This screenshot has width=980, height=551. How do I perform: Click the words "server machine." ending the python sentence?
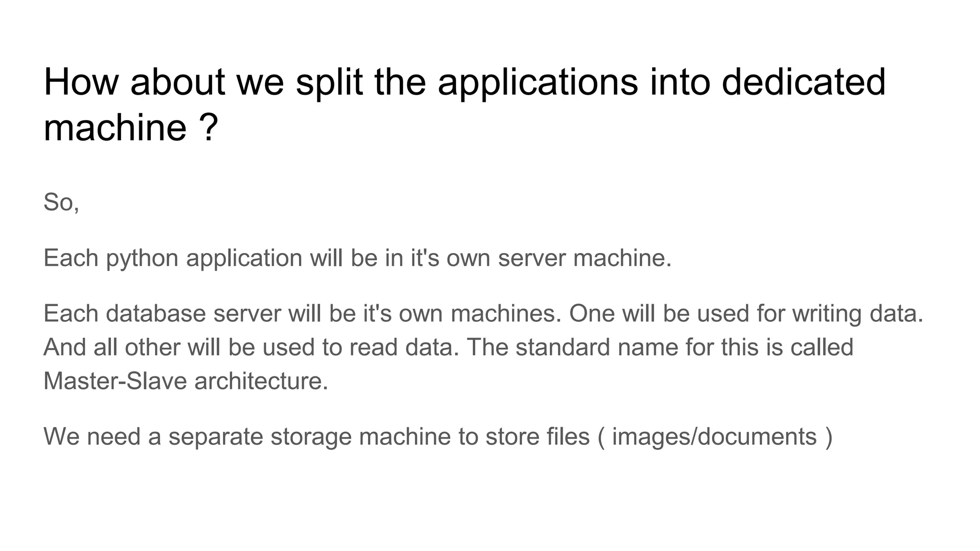click(585, 258)
